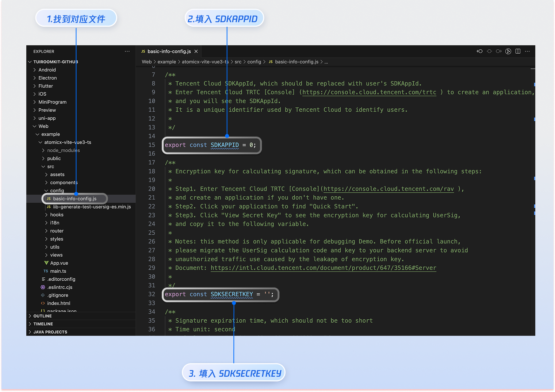Open Explorer panel ellipsis menu
Viewport: 555px width, 392px height.
127,51
